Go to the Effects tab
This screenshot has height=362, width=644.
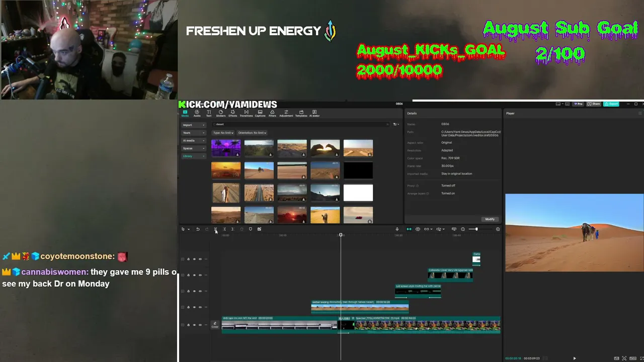(x=232, y=114)
